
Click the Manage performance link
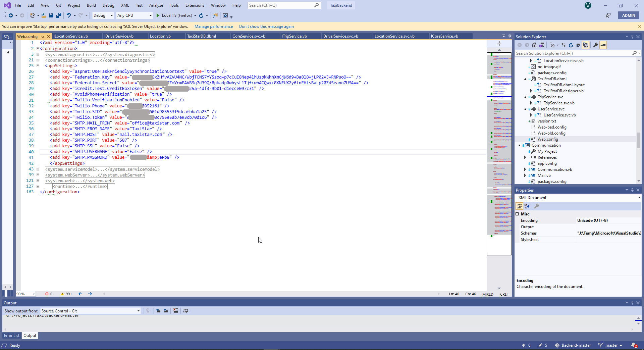pyautogui.click(x=214, y=27)
